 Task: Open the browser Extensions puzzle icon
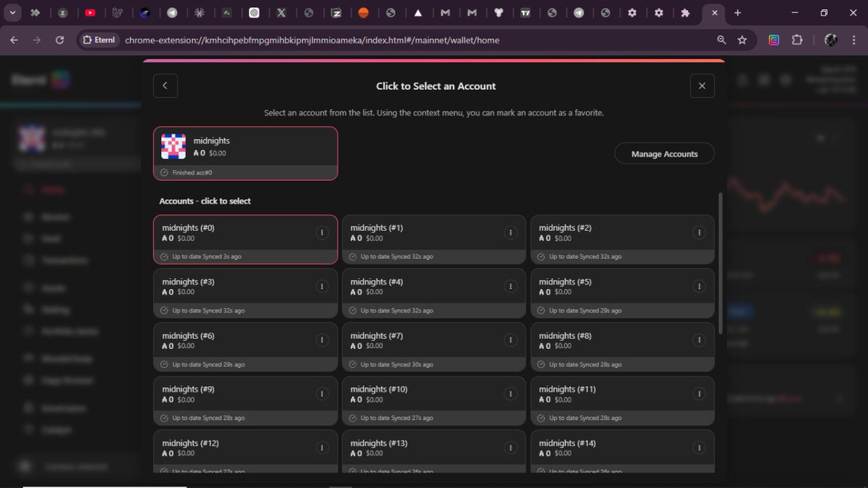coord(797,40)
